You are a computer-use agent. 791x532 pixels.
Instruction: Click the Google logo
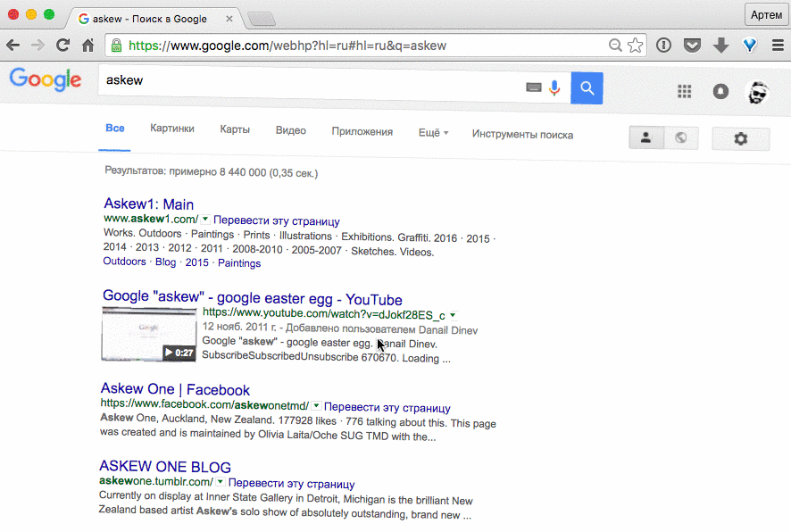[x=46, y=79]
